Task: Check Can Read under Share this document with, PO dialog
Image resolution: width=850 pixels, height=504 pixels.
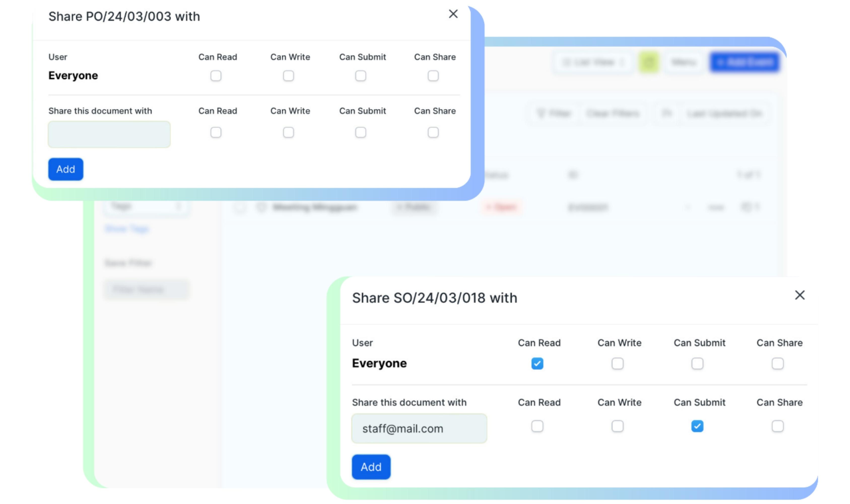Action: coord(216,132)
